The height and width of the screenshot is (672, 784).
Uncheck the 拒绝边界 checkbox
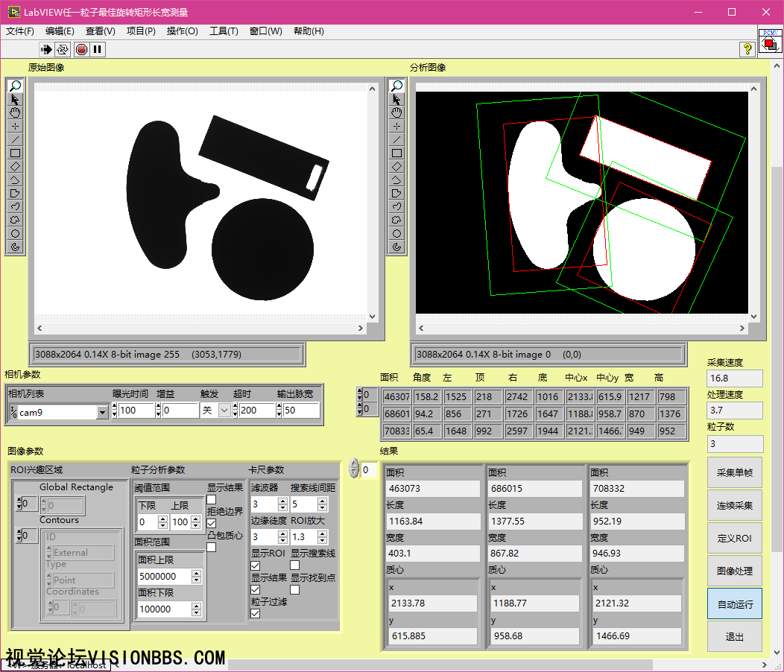pyautogui.click(x=212, y=524)
